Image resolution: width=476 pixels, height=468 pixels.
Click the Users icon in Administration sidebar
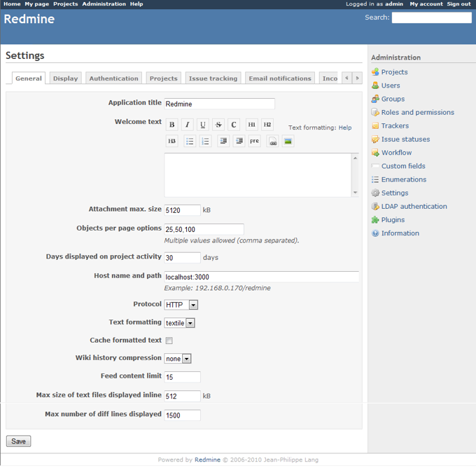[375, 85]
